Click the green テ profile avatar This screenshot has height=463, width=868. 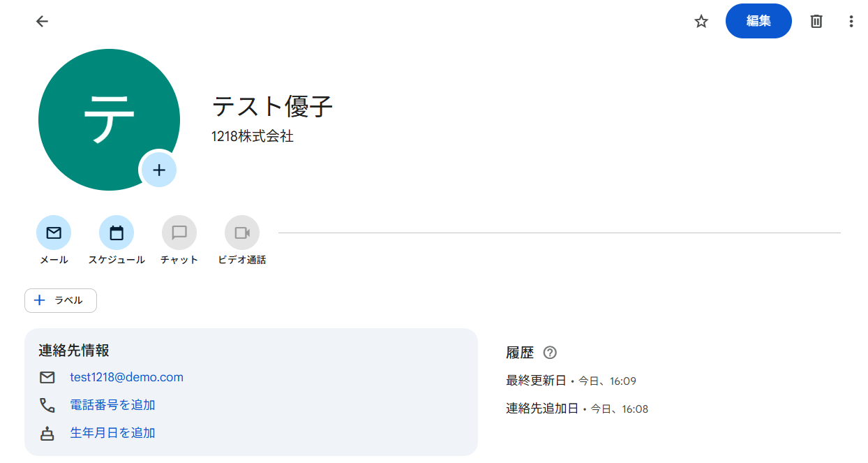point(109,119)
